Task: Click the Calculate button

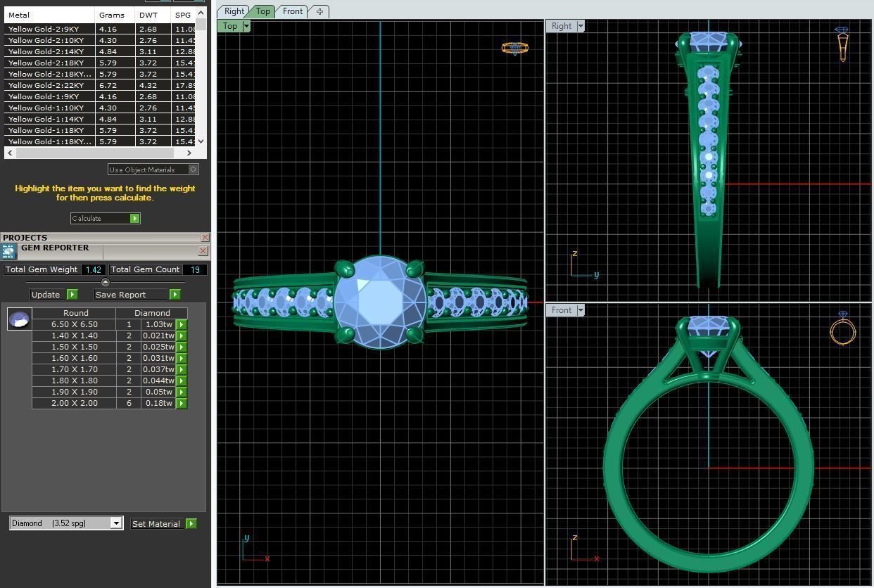Action: [105, 218]
